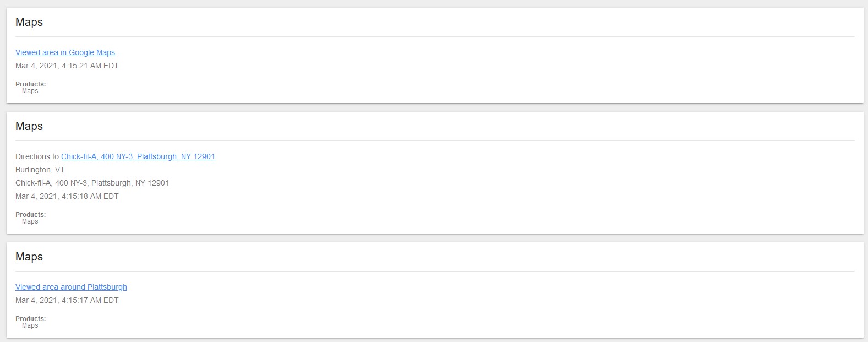Click the Maps heading above the Google Maps link

29,22
